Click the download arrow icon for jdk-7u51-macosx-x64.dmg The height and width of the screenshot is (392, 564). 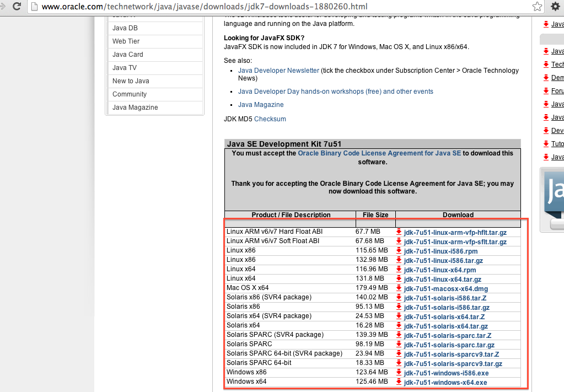click(399, 288)
